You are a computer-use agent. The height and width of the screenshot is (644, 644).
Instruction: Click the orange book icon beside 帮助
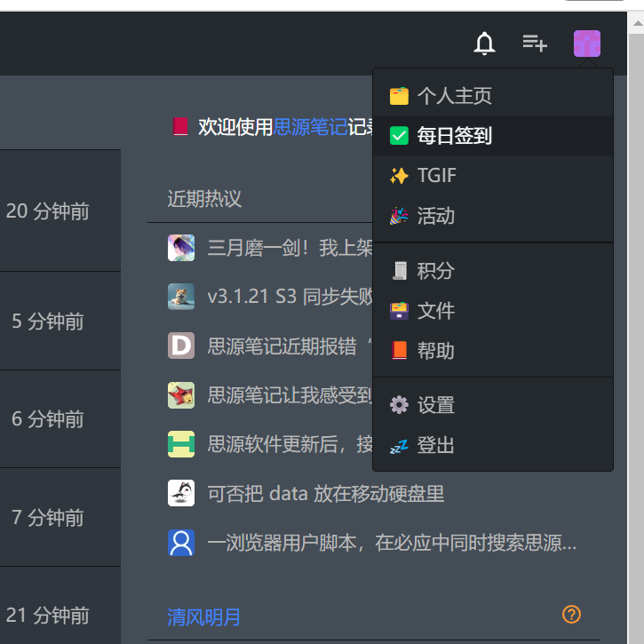coord(399,350)
